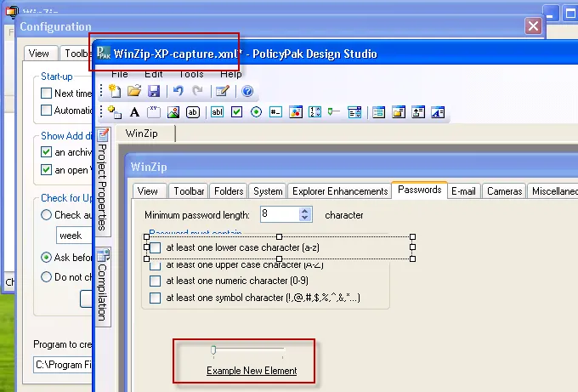
Task: Open the View tab in Configuration window
Action: (x=39, y=53)
